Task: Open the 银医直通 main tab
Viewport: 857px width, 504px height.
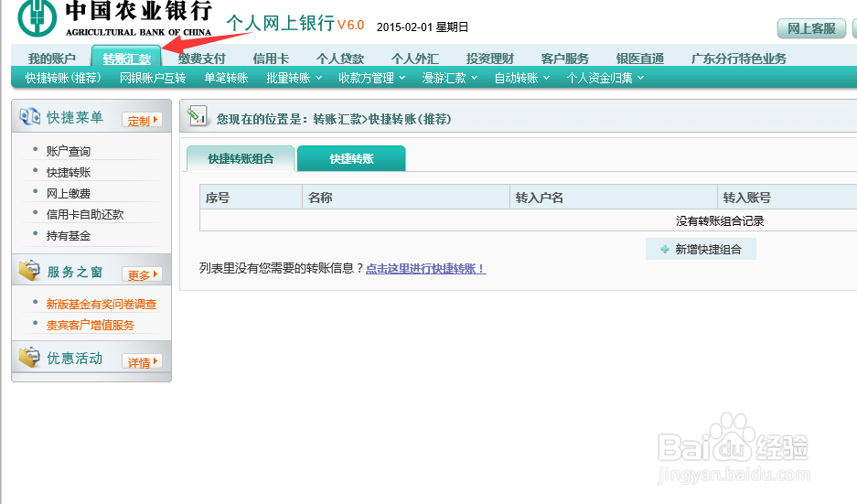Action: (x=640, y=59)
